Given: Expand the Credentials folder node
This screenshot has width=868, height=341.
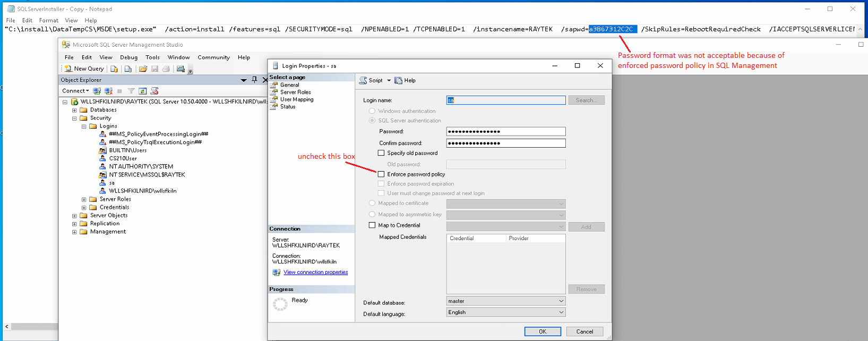Looking at the screenshot, I should tap(84, 207).
